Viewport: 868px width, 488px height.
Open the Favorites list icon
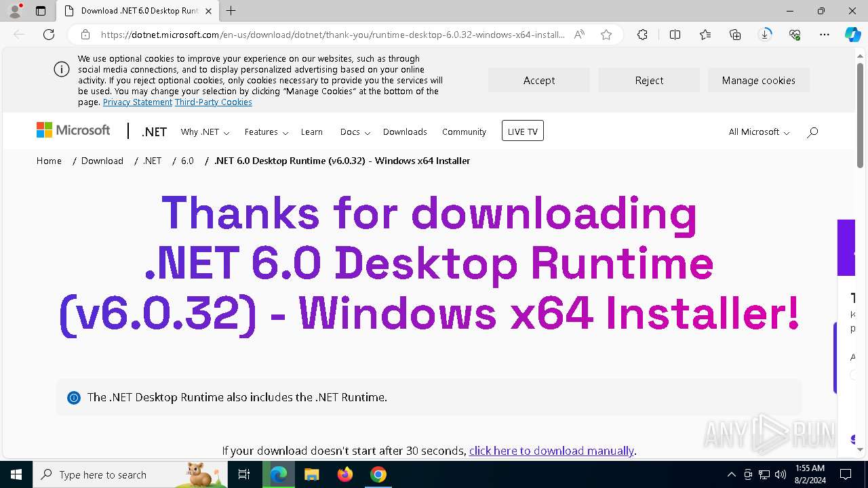[x=705, y=35]
